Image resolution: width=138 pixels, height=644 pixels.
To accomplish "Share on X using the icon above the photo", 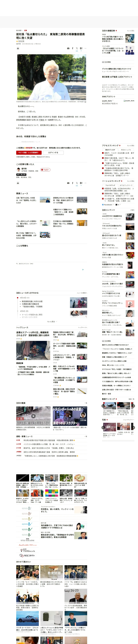I will (77, 48).
